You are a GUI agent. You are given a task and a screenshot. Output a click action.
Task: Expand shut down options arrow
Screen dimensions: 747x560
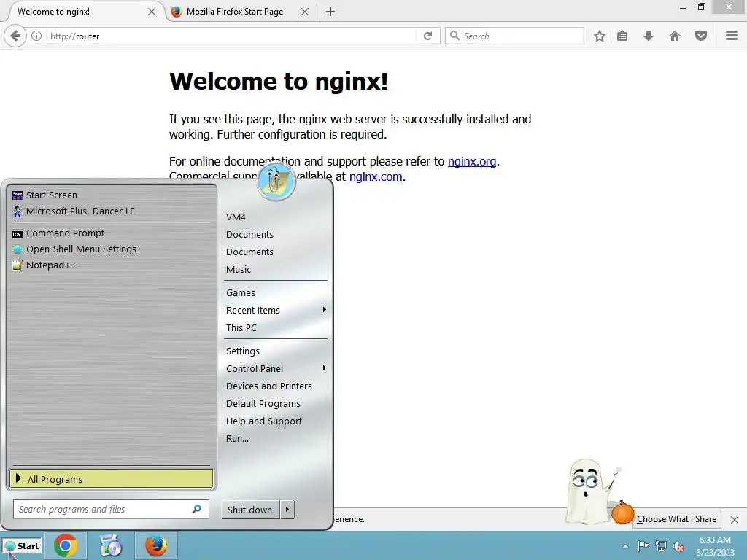point(287,510)
